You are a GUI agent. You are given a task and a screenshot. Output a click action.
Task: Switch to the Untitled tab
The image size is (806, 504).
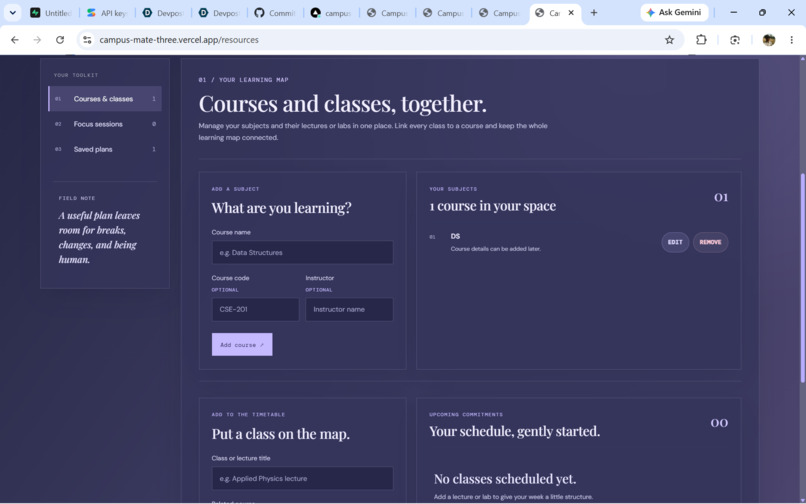51,13
